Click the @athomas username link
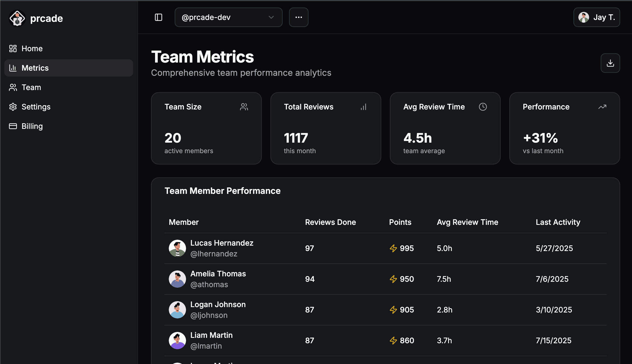 209,284
